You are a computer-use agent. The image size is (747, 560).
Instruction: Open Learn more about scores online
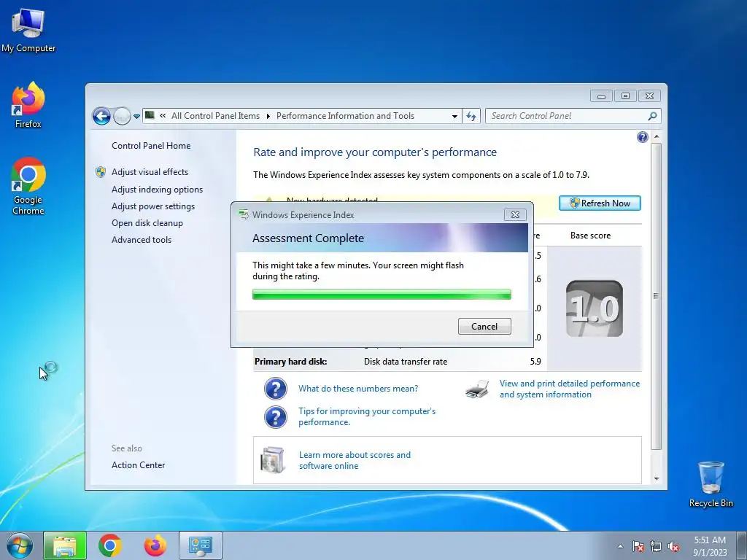point(355,461)
